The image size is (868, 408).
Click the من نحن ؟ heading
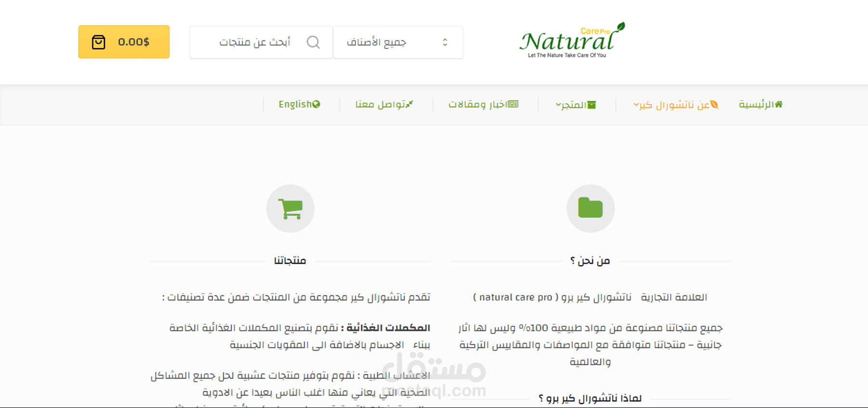(x=590, y=261)
